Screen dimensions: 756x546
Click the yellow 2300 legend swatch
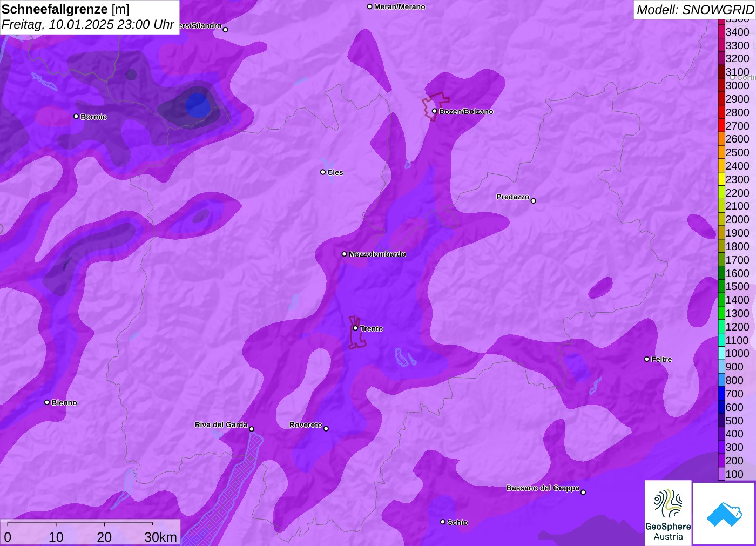pyautogui.click(x=721, y=179)
